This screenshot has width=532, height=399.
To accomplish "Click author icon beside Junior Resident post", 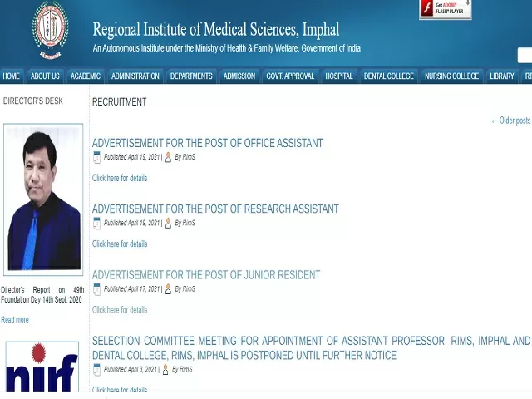I will pos(168,289).
